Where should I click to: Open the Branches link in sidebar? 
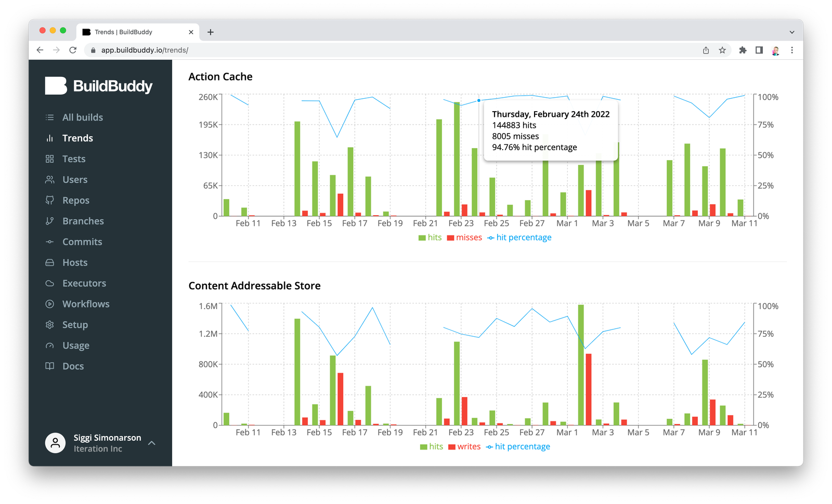pos(83,221)
